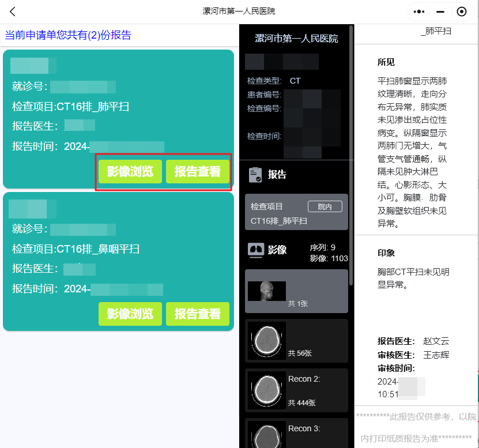Open 影像浏览 for CT16排_肺平扫
Viewport: 479px width, 448px height.
(130, 171)
